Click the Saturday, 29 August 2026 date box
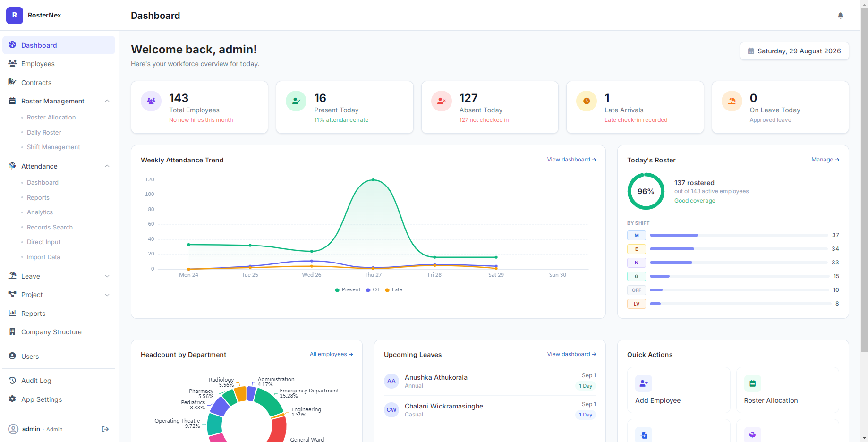The height and width of the screenshot is (442, 868). coord(794,51)
